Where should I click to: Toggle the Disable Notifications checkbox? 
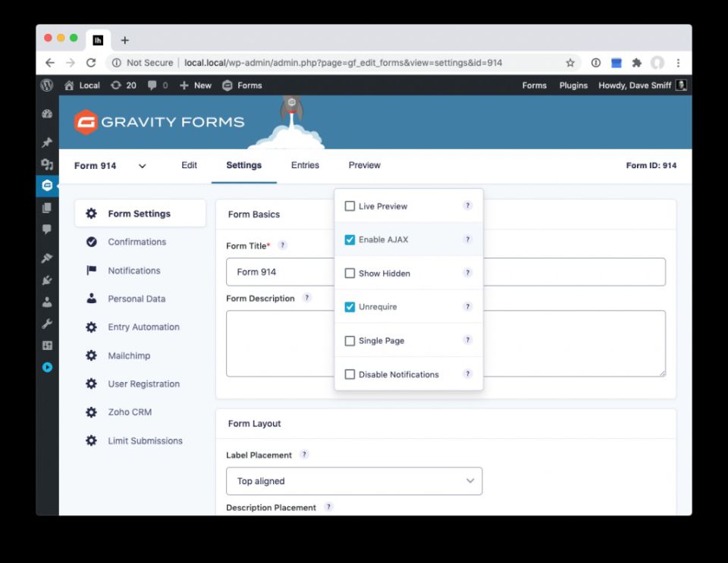pos(350,374)
